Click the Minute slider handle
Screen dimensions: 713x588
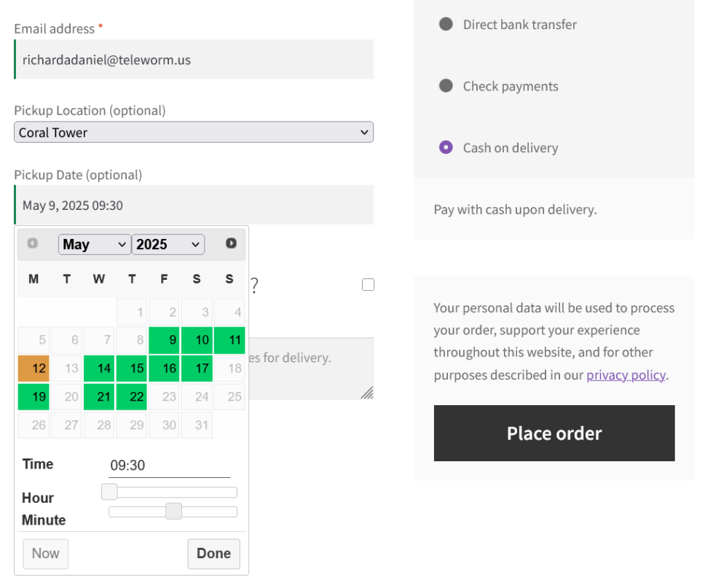point(173,511)
